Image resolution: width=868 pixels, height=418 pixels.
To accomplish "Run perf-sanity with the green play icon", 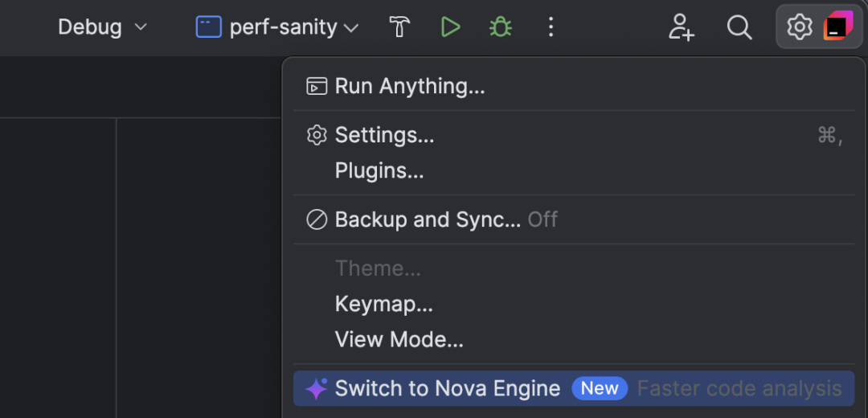I will coord(450,27).
